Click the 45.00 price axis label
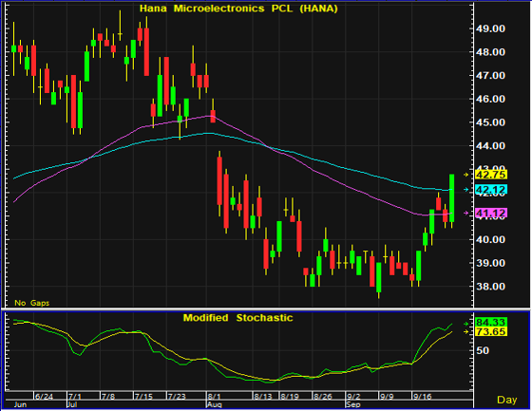This screenshot has height=411, width=532. 490,122
